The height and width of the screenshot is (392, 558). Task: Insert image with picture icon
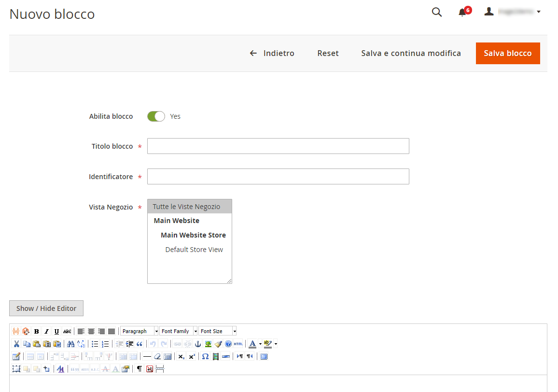(208, 344)
